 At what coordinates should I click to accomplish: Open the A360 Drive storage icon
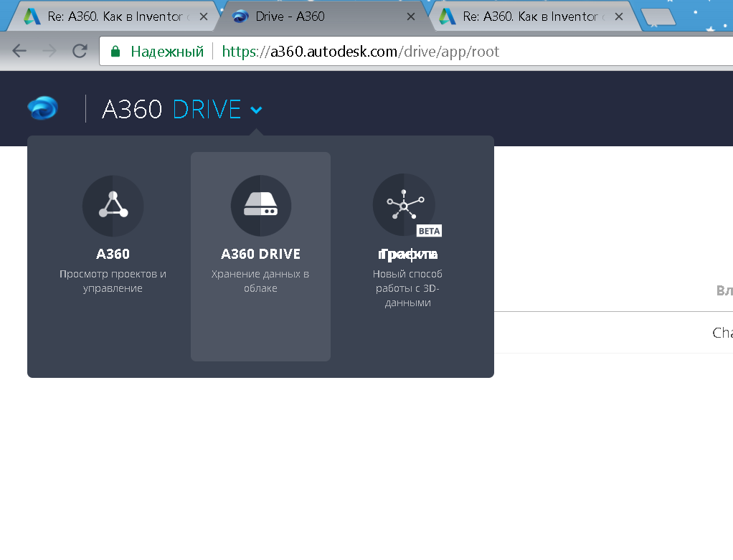coord(260,206)
